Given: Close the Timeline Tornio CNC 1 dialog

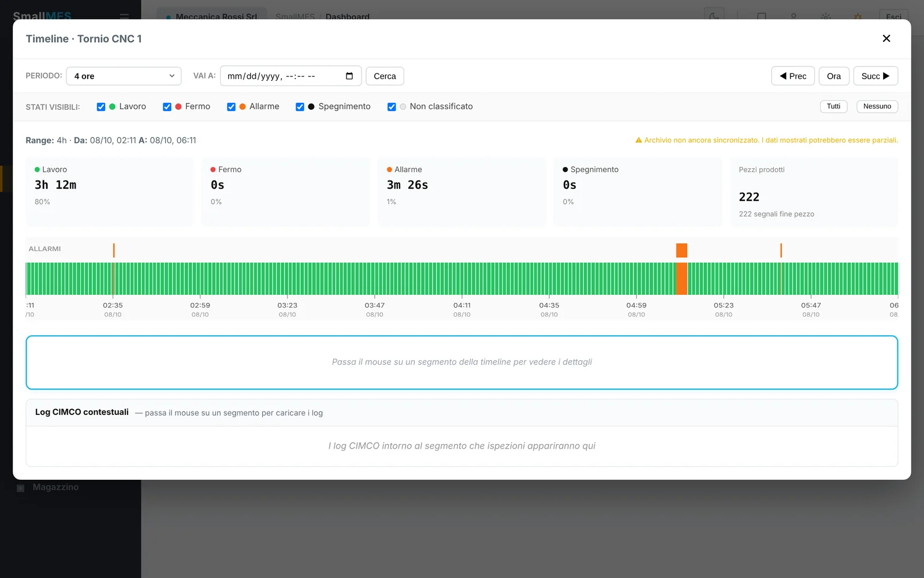Looking at the screenshot, I should [x=886, y=39].
